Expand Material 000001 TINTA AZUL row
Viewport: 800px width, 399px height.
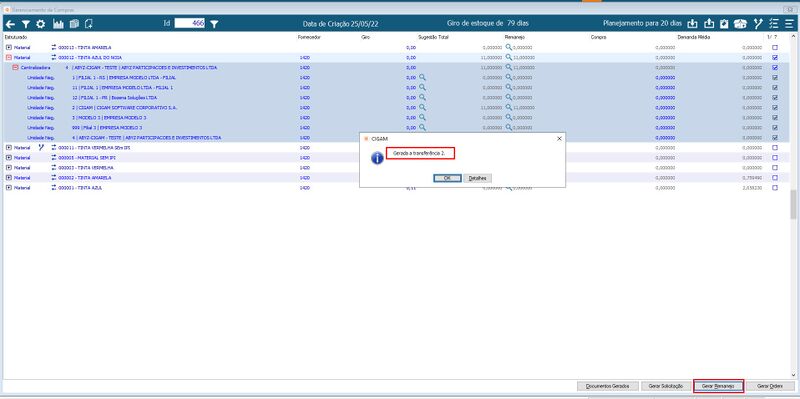coord(9,188)
